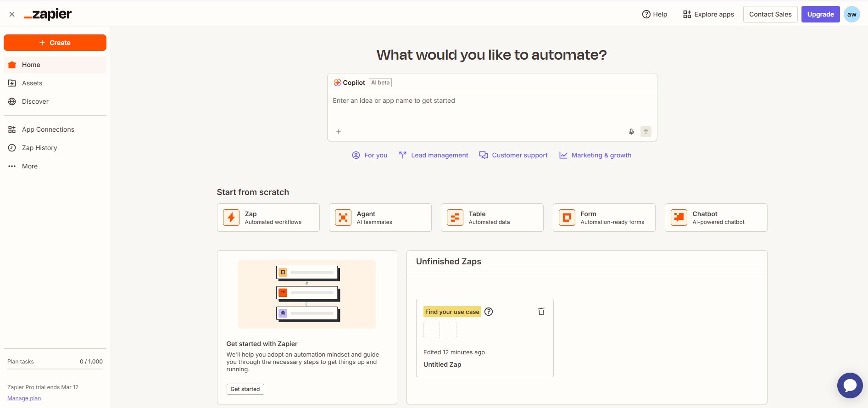Delete the Untitled Zap with the trash icon
This screenshot has width=868, height=408.
click(541, 312)
